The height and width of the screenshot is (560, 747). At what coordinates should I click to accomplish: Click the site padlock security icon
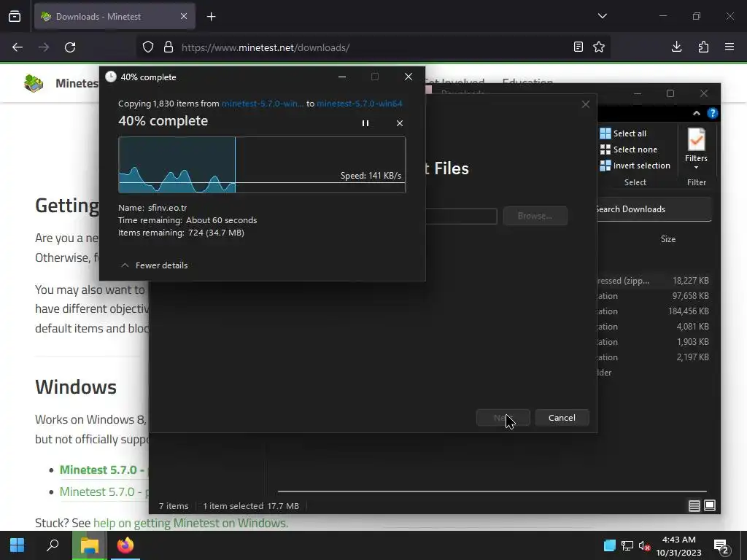(169, 47)
